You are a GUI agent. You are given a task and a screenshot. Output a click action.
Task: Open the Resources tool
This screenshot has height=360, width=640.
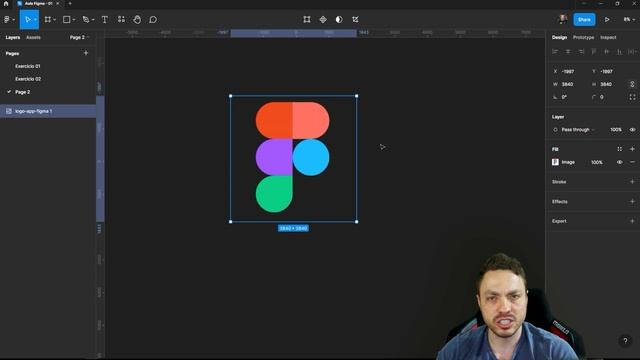click(121, 20)
